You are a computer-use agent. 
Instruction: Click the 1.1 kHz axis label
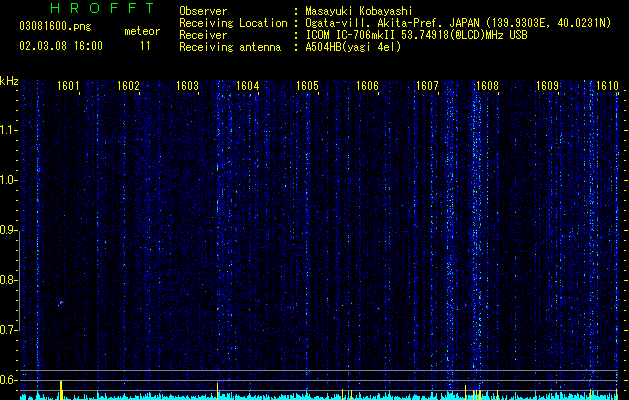tap(9, 130)
